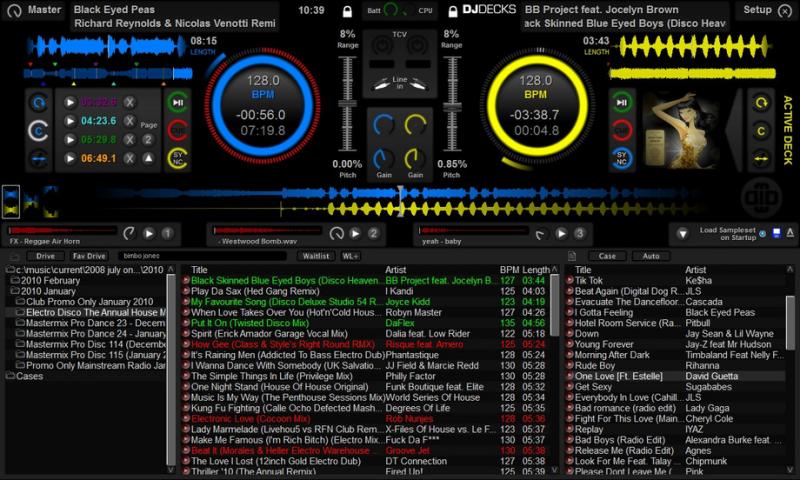The image size is (800, 480).
Task: Open sampleset dropdown arrow
Action: point(683,234)
